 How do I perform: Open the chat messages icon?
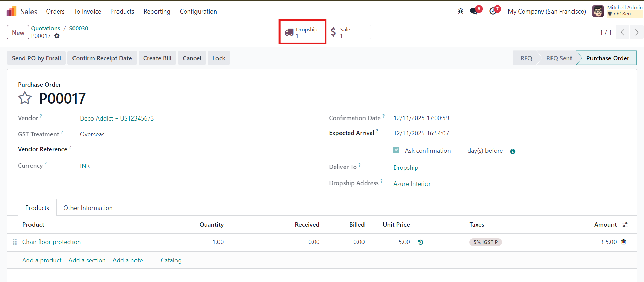(x=474, y=11)
